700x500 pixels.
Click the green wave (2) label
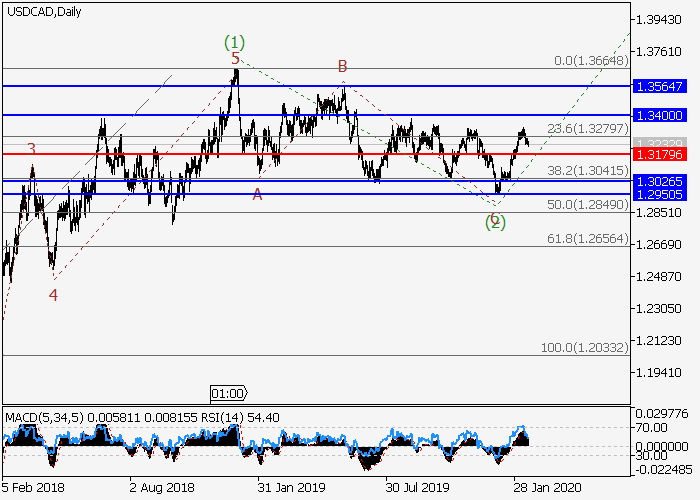495,222
